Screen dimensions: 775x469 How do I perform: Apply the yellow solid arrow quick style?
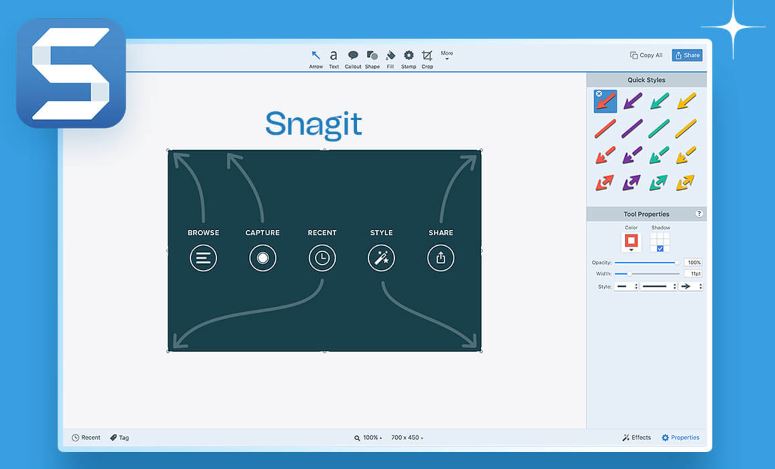coord(687,101)
